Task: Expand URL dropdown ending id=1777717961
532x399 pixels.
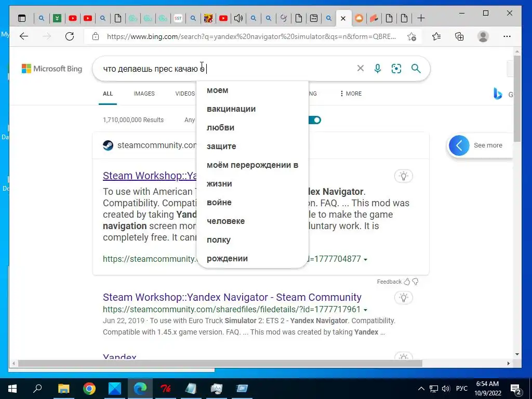Action: (x=365, y=310)
